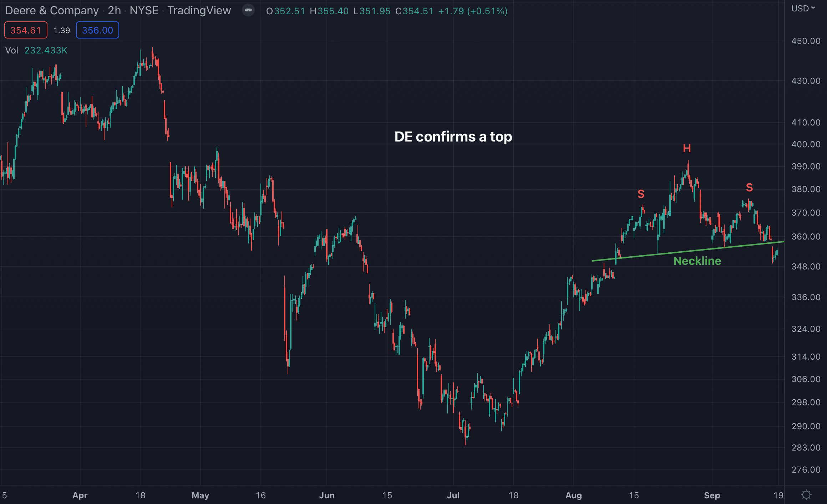The height and width of the screenshot is (504, 827).
Task: Click the 1.39 spread value
Action: click(62, 31)
